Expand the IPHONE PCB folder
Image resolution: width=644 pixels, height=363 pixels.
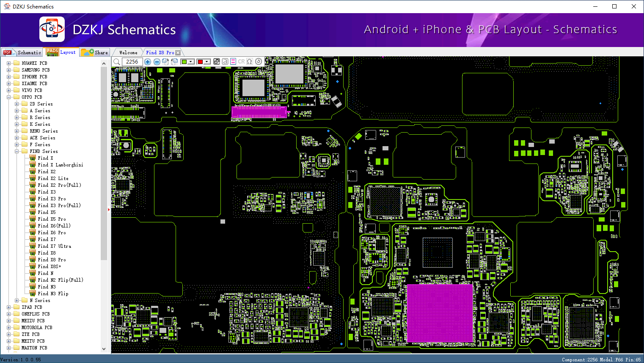(x=8, y=77)
